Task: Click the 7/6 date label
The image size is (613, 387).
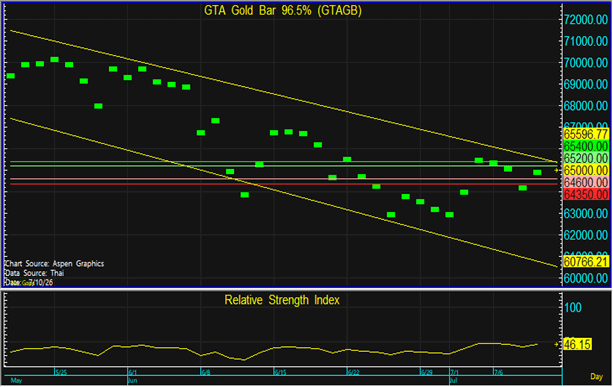Action: click(x=498, y=372)
